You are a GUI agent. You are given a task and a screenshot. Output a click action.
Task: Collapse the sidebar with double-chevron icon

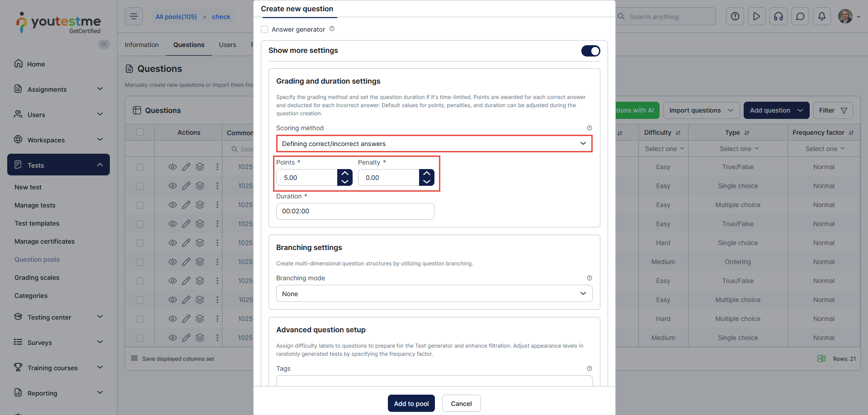pos(104,44)
